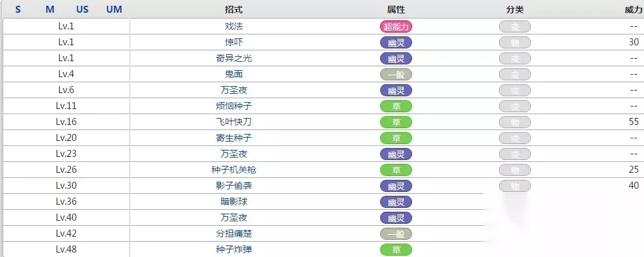Click the 烦恼种子 move link

click(x=234, y=106)
